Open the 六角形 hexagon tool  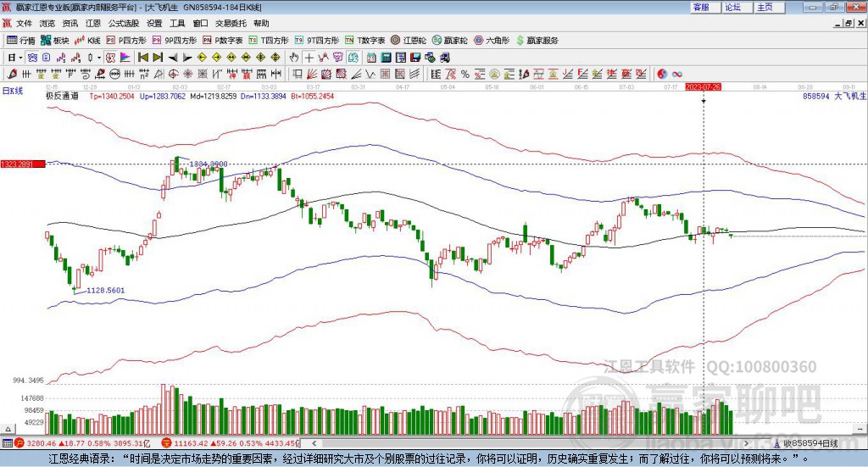click(492, 41)
